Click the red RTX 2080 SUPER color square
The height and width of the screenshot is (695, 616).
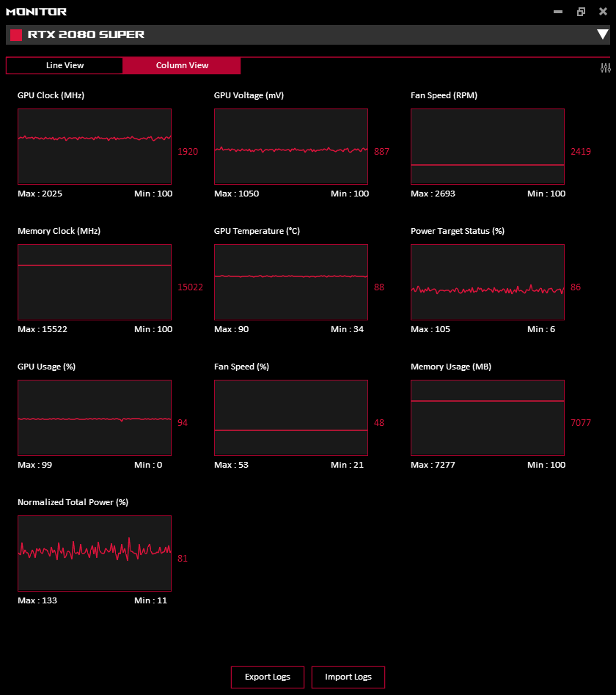[16, 35]
